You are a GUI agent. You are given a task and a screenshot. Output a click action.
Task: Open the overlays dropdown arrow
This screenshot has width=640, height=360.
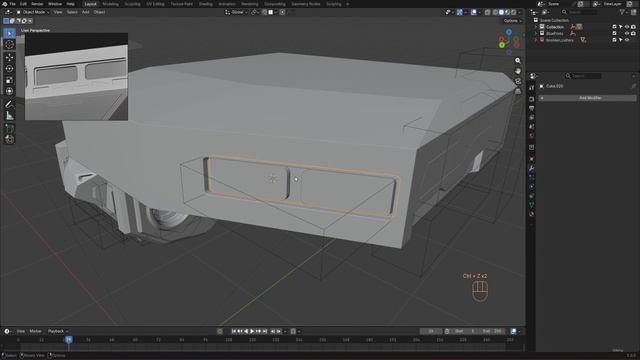click(479, 12)
